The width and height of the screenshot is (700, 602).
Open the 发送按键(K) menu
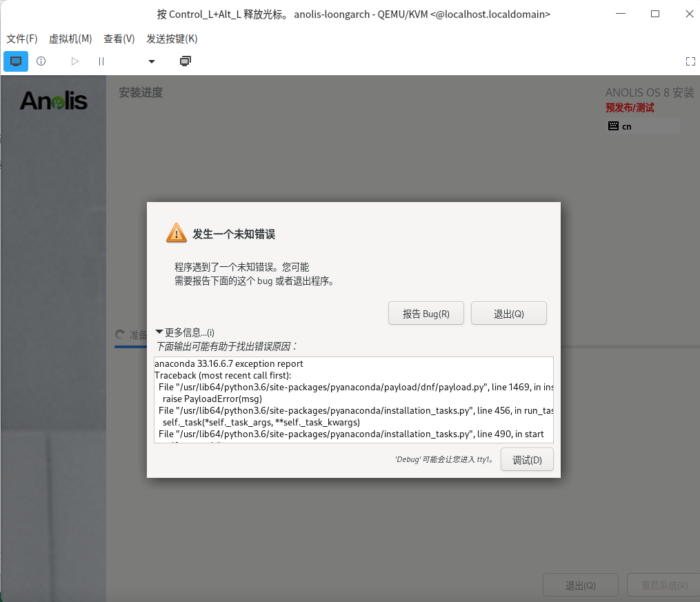coord(172,39)
